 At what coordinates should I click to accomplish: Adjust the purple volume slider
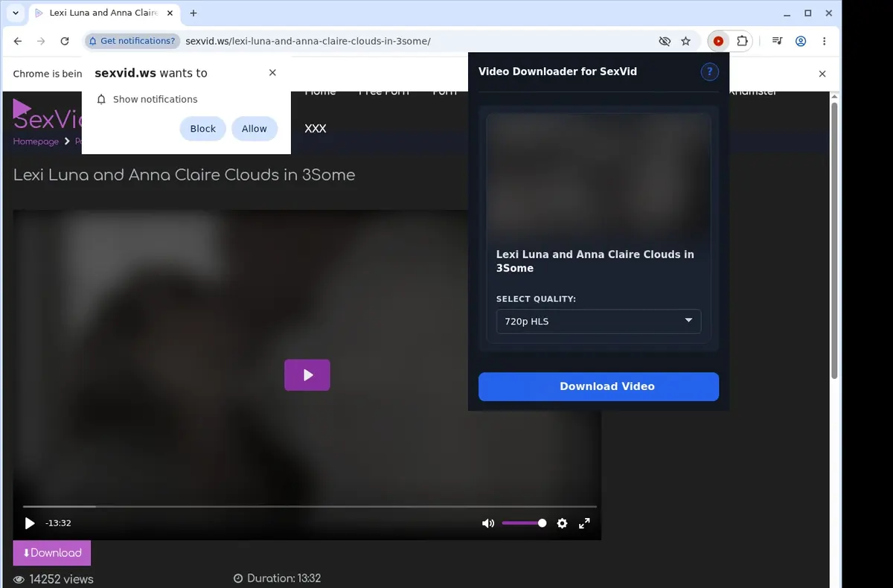[524, 523]
